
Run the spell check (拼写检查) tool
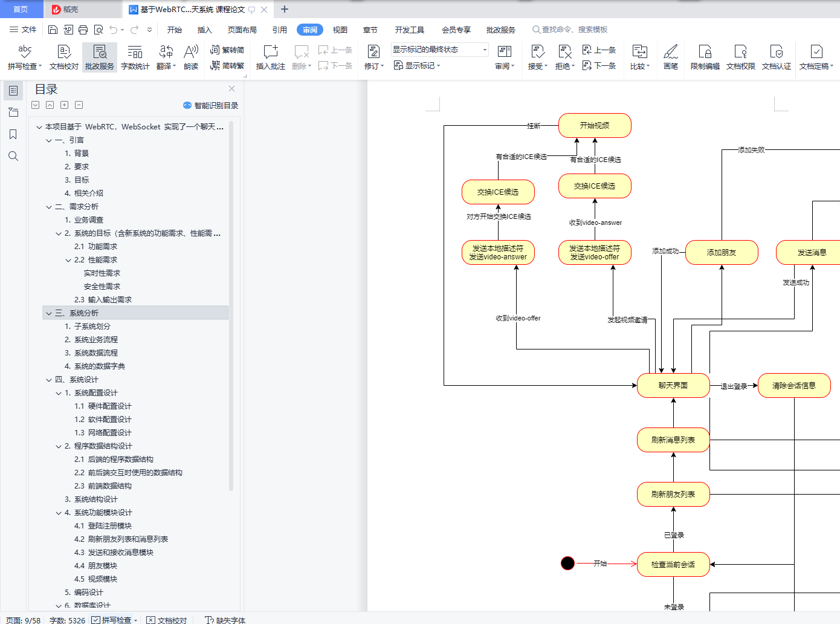(x=24, y=57)
